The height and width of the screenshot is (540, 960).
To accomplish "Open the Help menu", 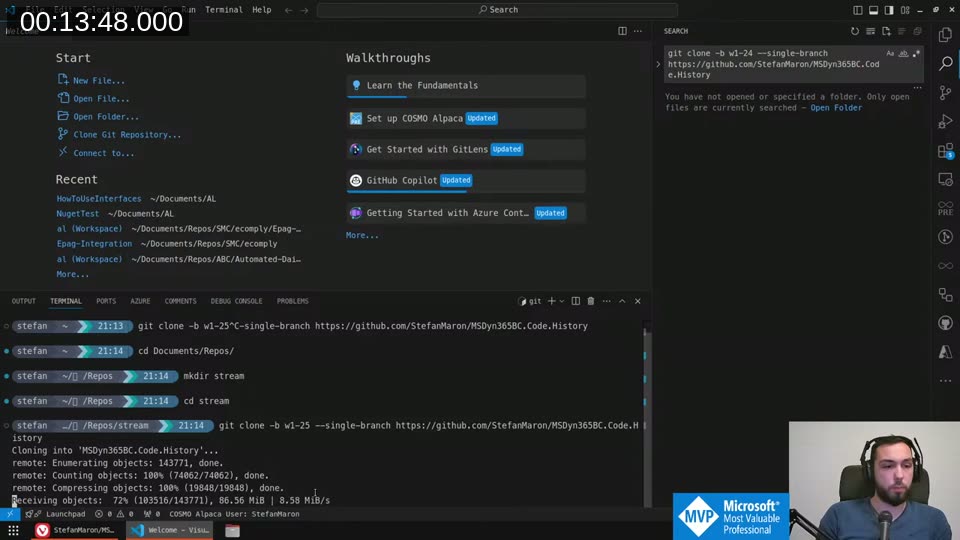I will 261,10.
